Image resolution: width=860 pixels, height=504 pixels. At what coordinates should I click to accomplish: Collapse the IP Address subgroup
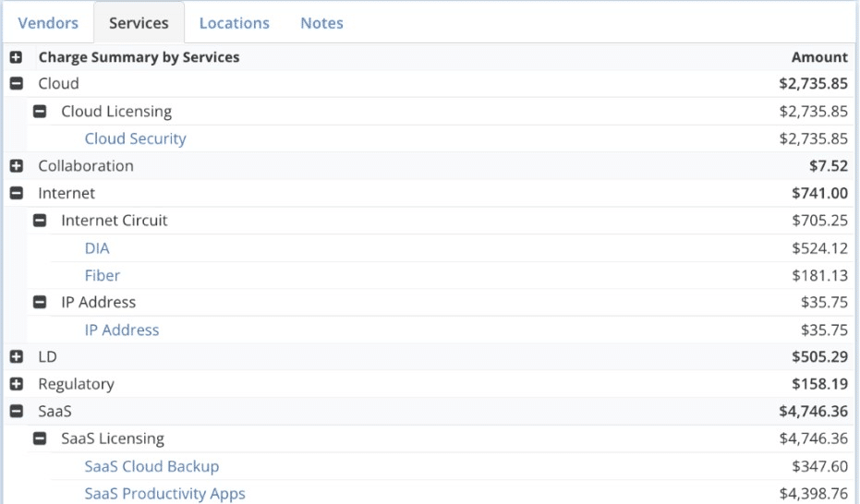click(39, 303)
